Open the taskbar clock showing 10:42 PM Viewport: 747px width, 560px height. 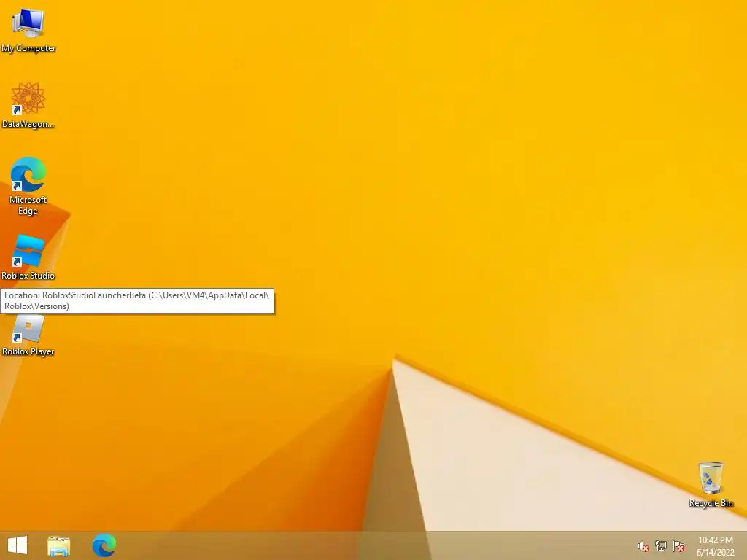716,540
